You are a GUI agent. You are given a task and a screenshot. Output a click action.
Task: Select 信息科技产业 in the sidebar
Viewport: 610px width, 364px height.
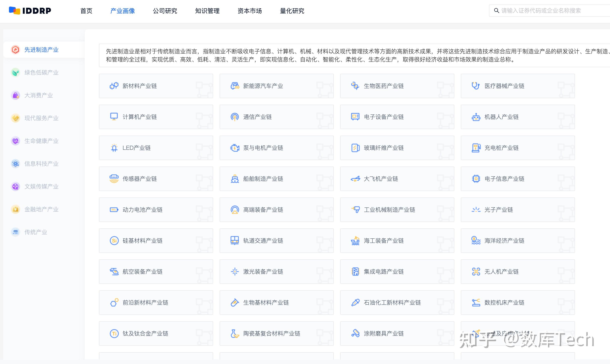click(x=41, y=164)
